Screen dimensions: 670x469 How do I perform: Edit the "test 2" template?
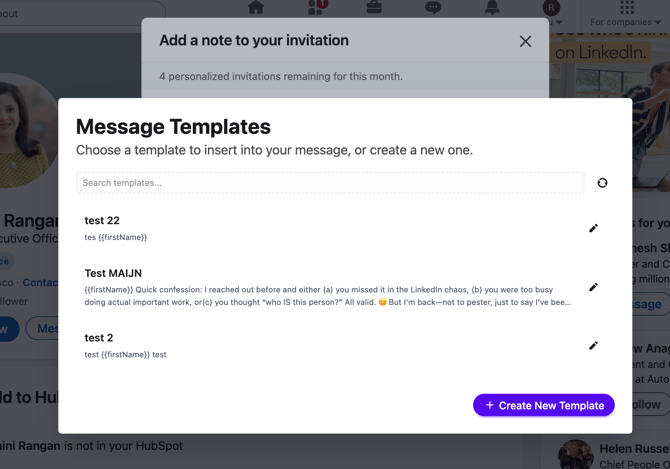(x=593, y=346)
